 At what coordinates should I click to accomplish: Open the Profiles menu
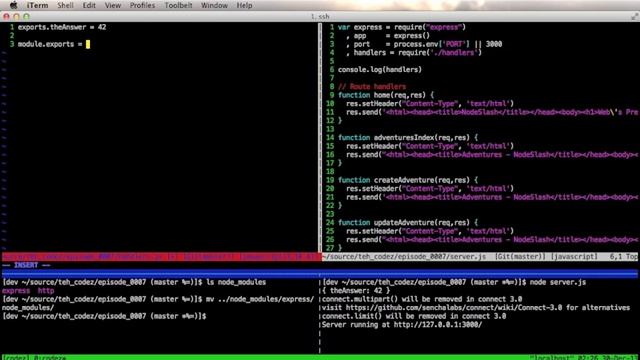tap(142, 5)
